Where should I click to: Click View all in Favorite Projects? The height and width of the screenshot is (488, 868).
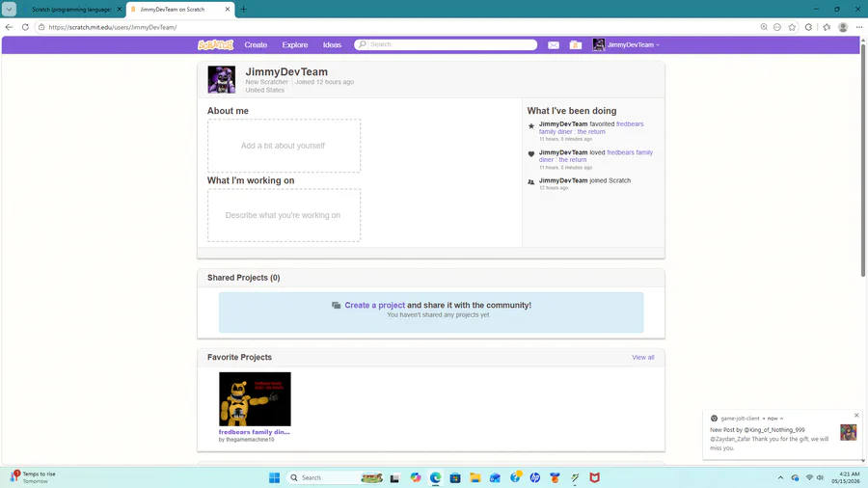pyautogui.click(x=642, y=358)
